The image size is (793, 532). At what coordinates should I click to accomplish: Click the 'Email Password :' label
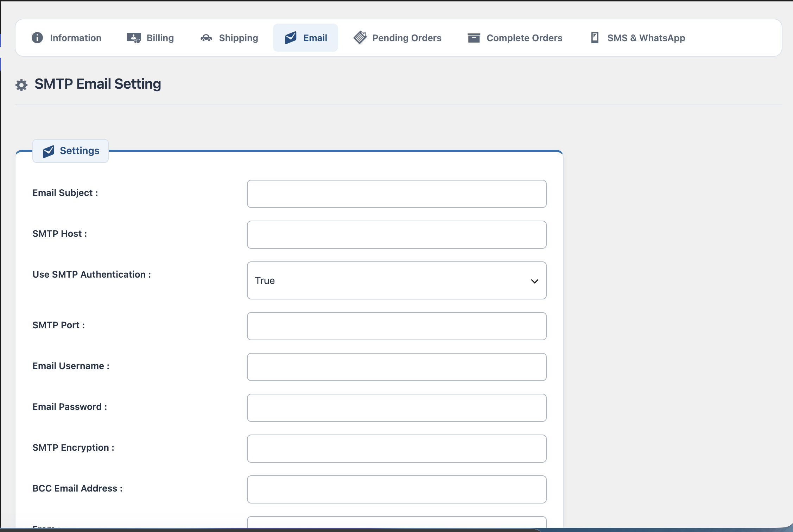pos(70,407)
